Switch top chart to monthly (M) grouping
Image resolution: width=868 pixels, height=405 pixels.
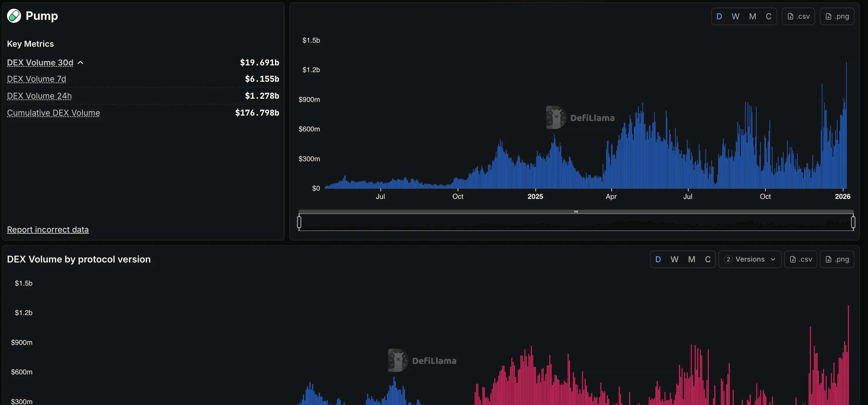753,16
